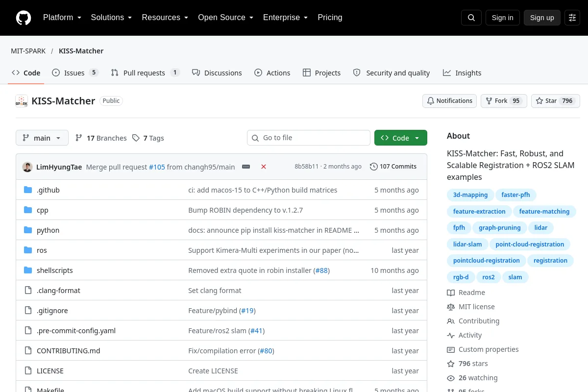Switch to the Insights tab
This screenshot has height=392, width=588.
462,73
